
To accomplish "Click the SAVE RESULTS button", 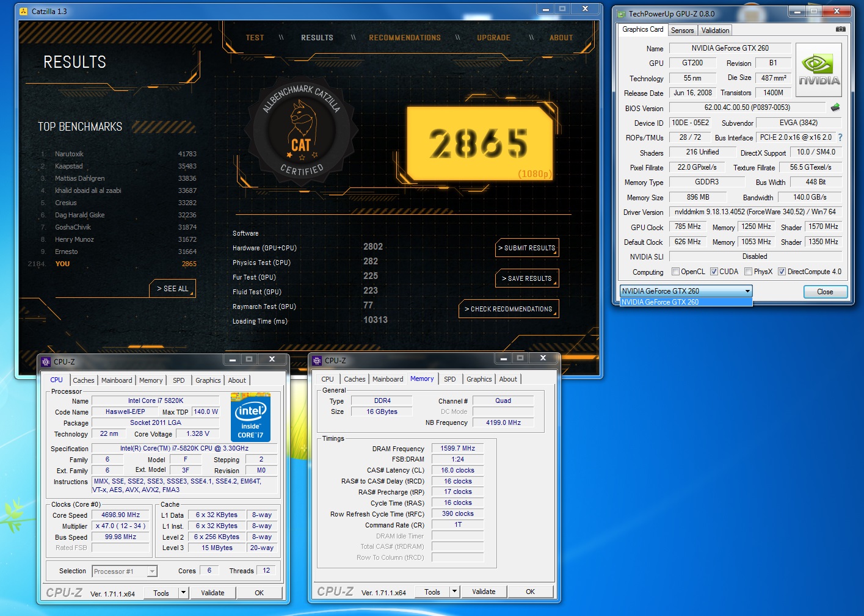I will [x=527, y=278].
